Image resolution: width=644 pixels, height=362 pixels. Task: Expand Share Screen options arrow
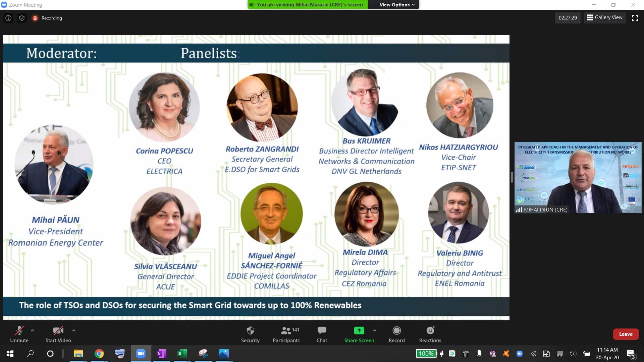(375, 330)
